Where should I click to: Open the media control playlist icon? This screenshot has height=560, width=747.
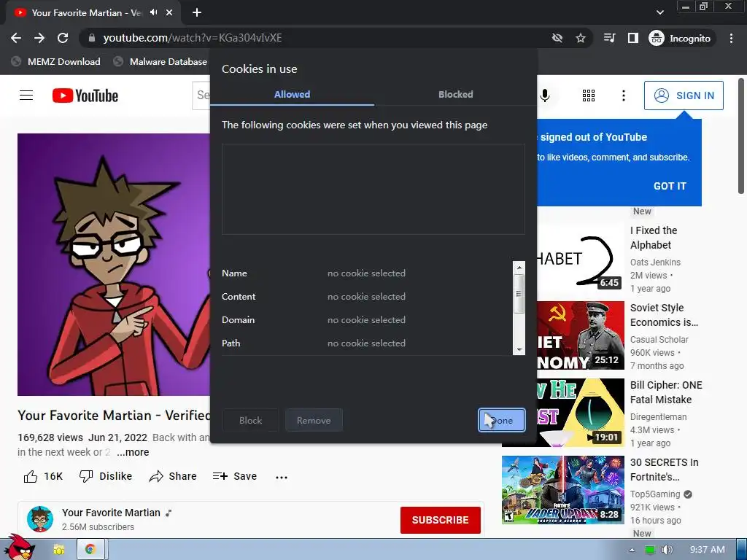coord(609,38)
